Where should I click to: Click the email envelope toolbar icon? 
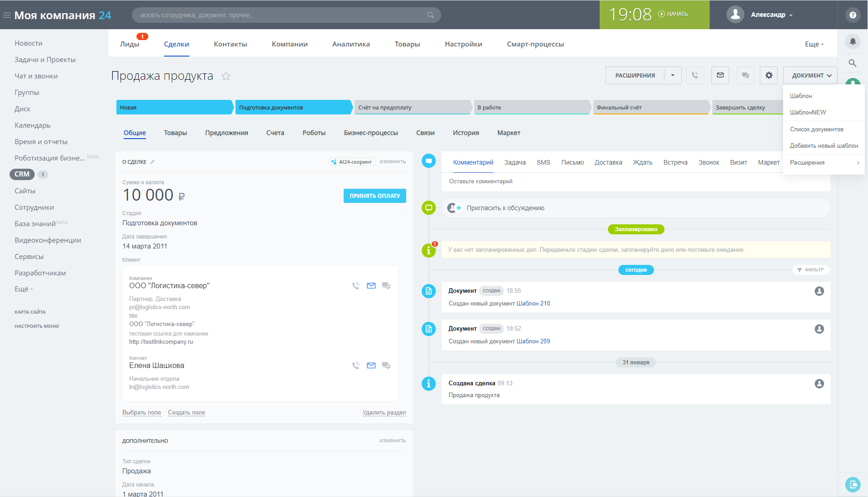point(720,75)
